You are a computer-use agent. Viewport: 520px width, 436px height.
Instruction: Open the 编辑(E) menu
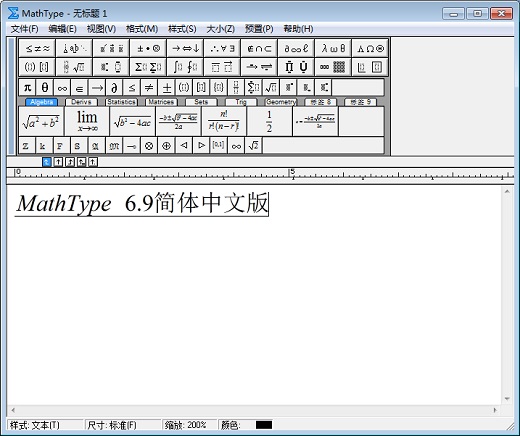tap(62, 29)
